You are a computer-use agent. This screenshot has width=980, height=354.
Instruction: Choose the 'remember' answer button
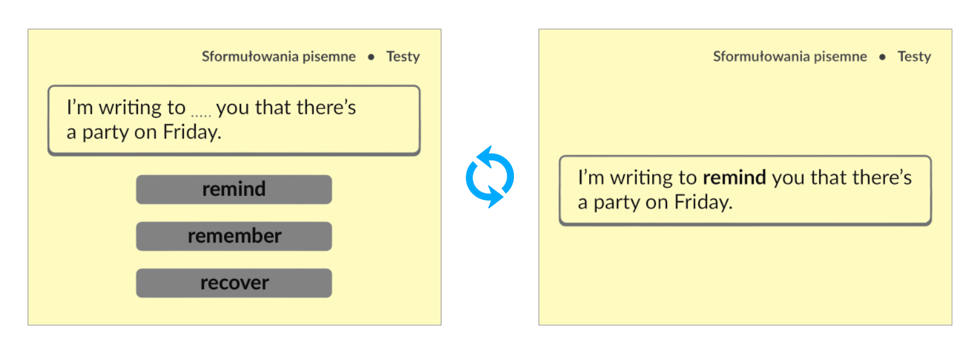click(x=234, y=236)
